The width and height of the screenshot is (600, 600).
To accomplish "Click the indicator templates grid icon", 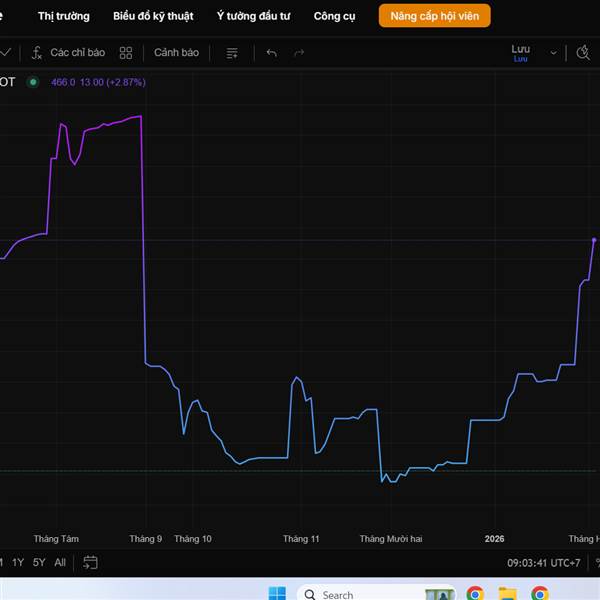I will 126,52.
